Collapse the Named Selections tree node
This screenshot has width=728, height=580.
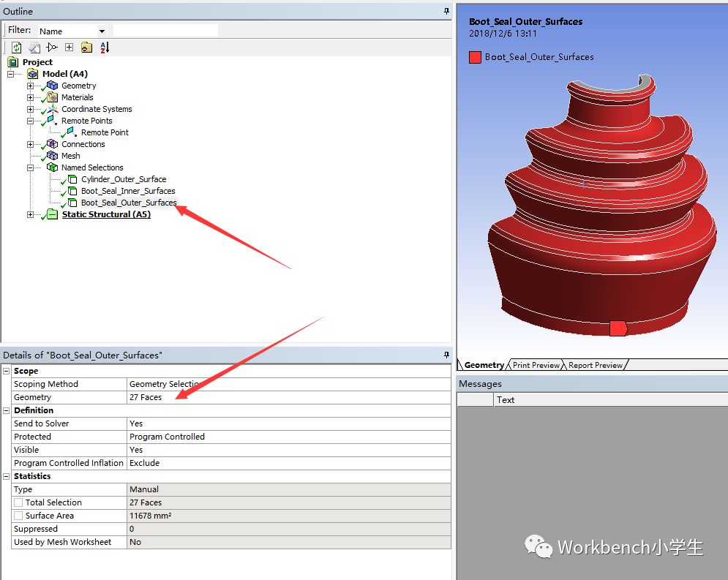click(30, 167)
